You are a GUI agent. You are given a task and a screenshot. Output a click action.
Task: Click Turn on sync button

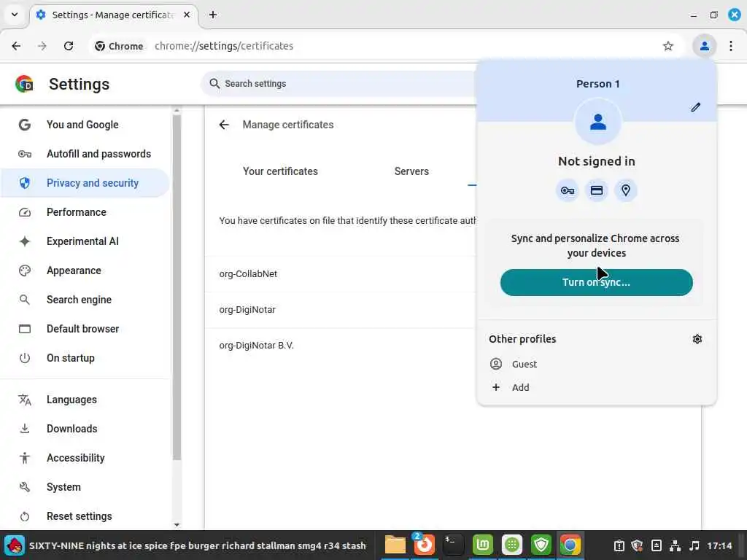(x=597, y=282)
